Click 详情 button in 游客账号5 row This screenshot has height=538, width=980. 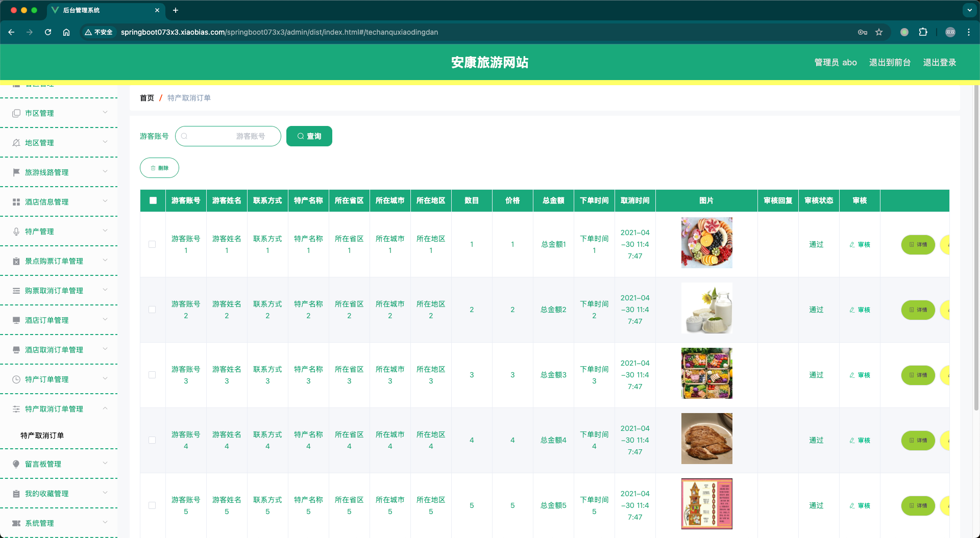point(918,506)
